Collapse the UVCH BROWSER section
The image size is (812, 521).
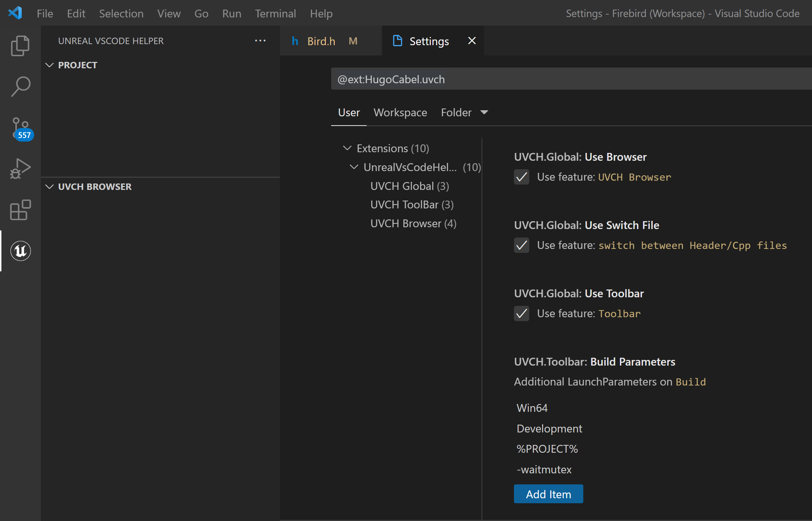click(x=49, y=187)
